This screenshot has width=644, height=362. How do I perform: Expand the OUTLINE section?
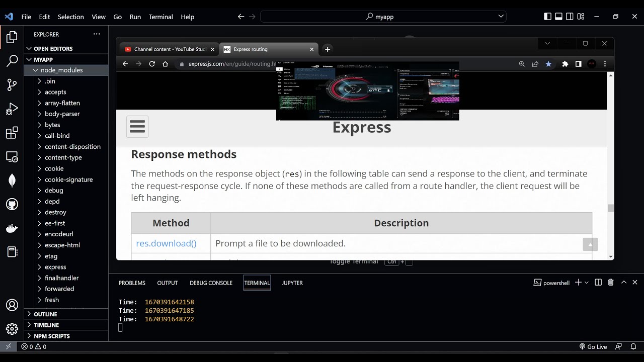coord(66,314)
